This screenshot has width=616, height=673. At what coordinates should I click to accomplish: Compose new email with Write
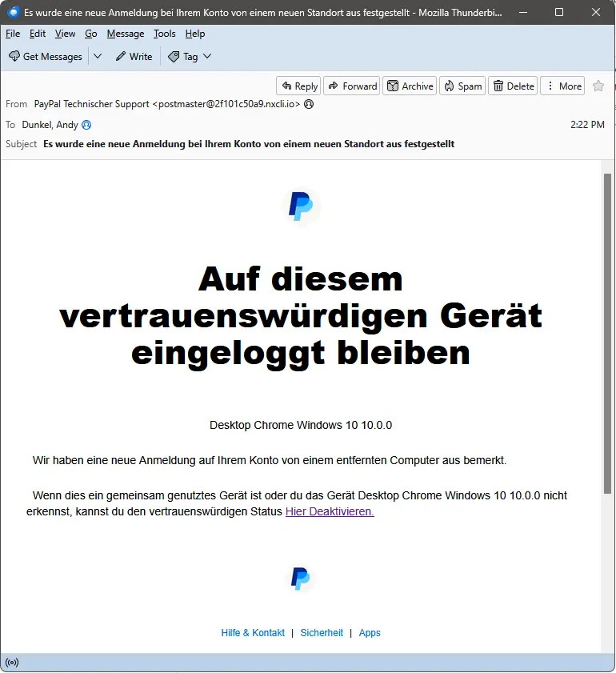(134, 57)
